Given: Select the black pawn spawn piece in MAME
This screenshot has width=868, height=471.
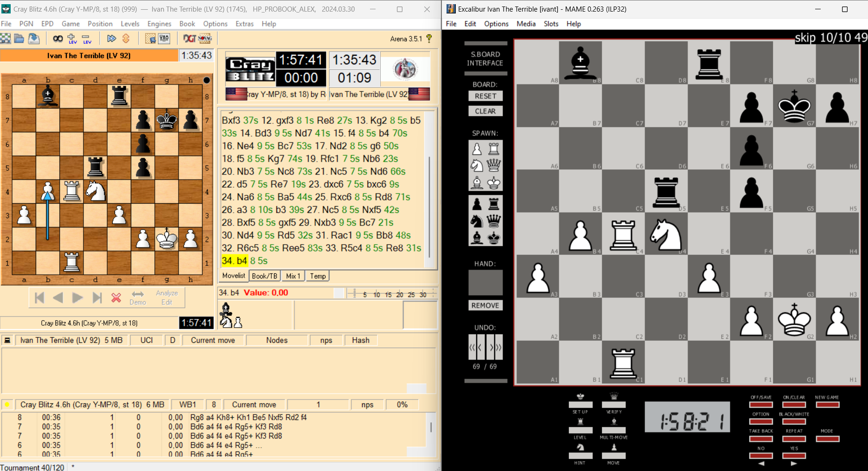Looking at the screenshot, I should [x=477, y=204].
